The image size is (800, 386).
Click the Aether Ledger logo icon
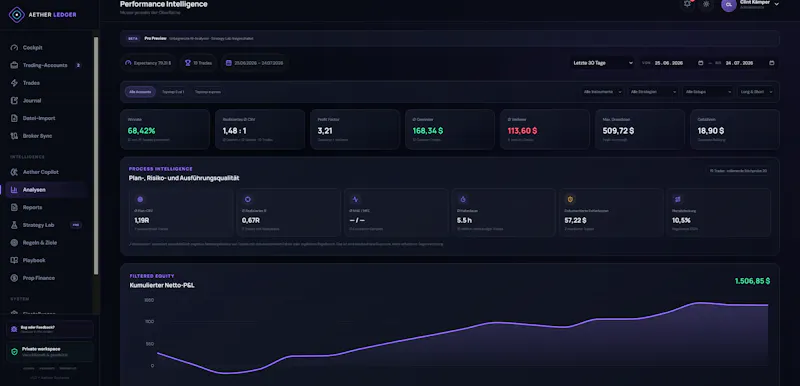point(17,15)
